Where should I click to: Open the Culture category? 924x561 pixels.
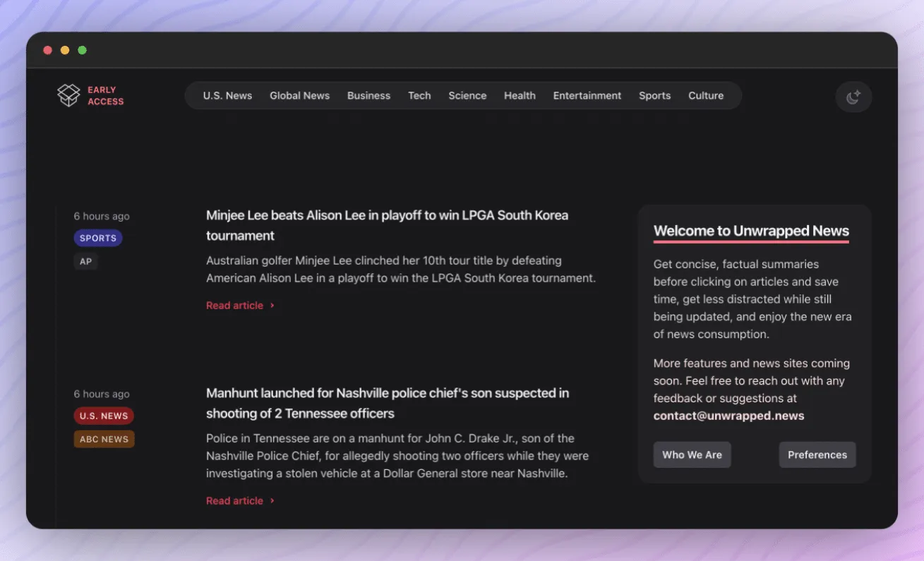point(706,96)
